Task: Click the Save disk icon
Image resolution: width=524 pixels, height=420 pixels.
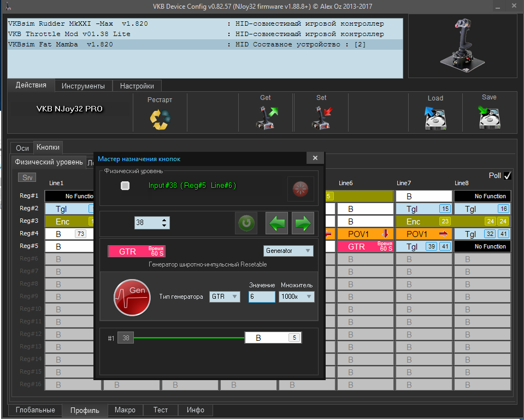Action: pyautogui.click(x=489, y=117)
